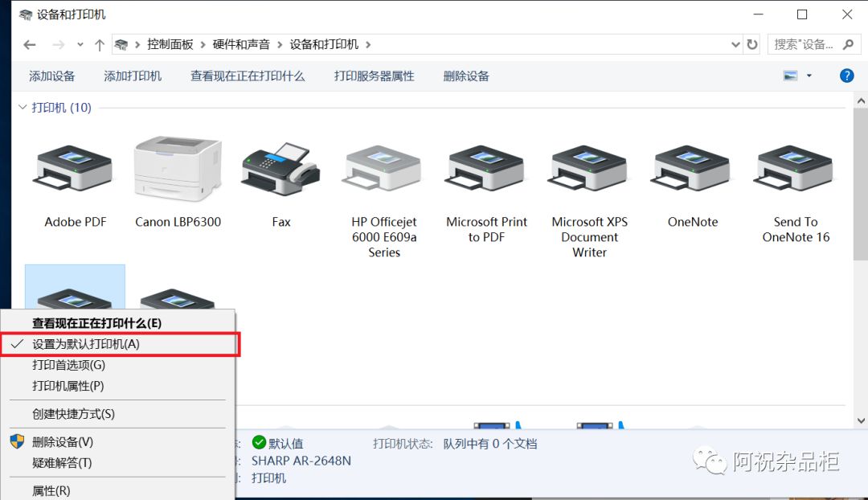Collapse the 打印机 (10) group
Image resolution: width=868 pixels, height=500 pixels.
tap(23, 107)
